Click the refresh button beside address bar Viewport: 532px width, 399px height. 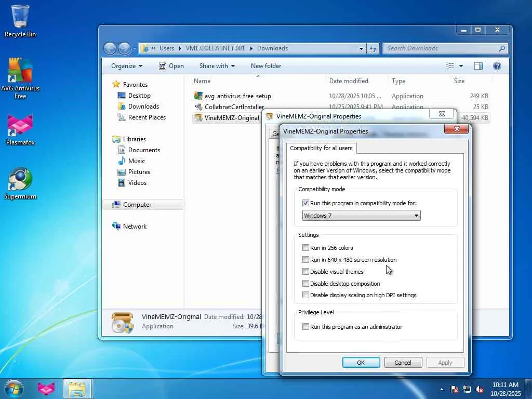pos(373,48)
